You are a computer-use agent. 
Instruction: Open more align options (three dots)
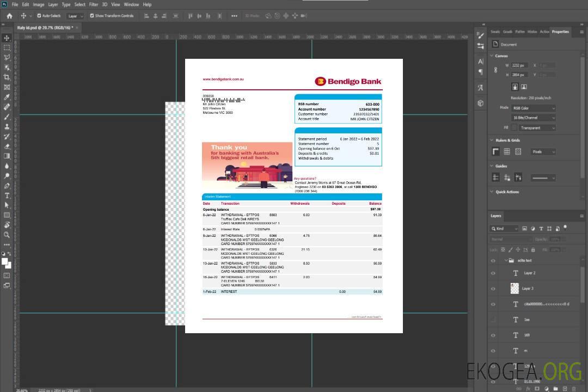(234, 16)
